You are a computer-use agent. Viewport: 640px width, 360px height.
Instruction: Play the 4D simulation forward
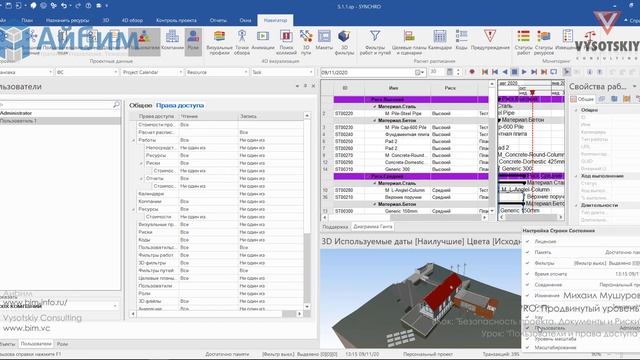click(524, 72)
